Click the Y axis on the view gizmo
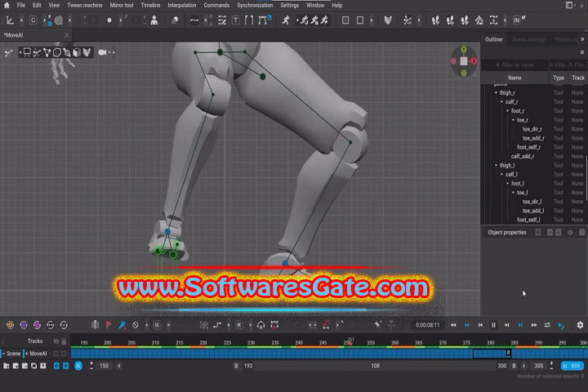The width and height of the screenshot is (588, 392). click(464, 49)
